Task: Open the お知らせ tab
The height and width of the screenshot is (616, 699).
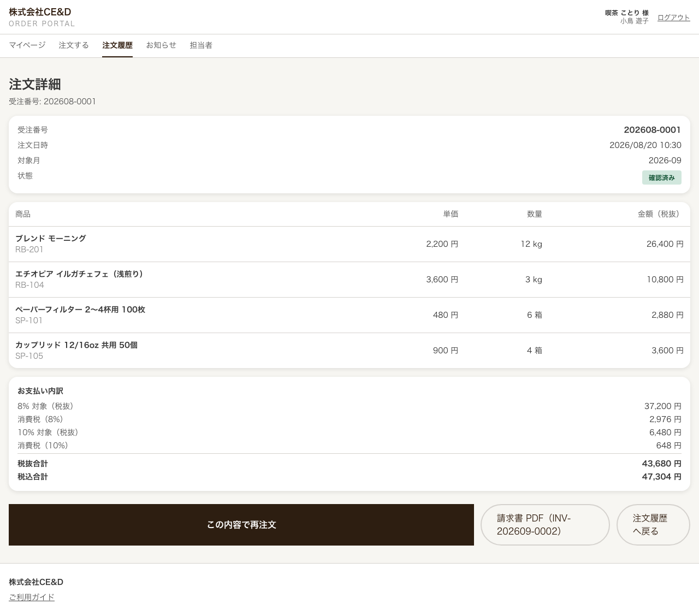Action: click(161, 45)
